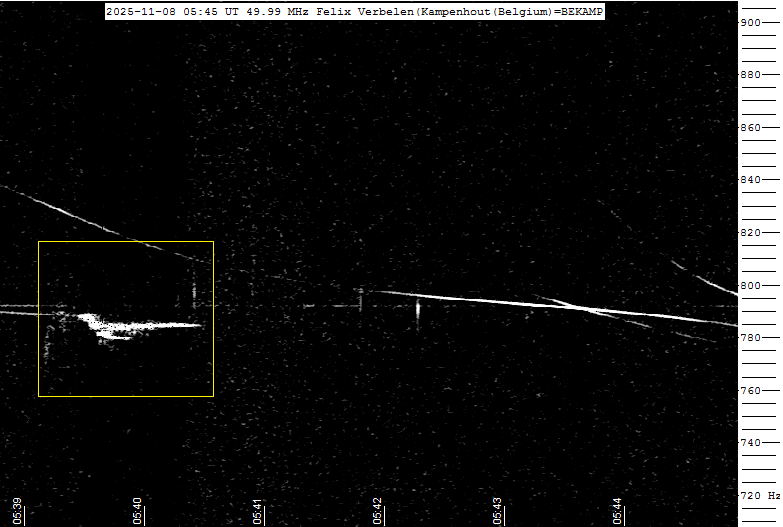Select the 880 frequency tick label

[751, 75]
